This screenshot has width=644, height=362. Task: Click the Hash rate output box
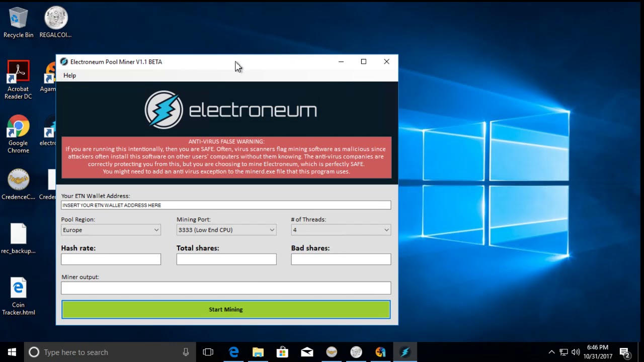coord(111,259)
